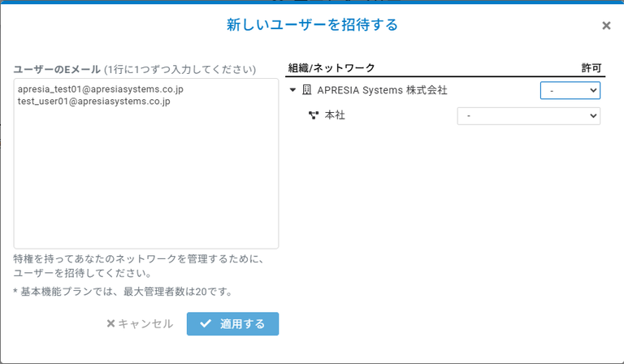This screenshot has height=364, width=624.
Task: Collapse the APRESIA Systems 株式会社 tree node
Action: (292, 90)
